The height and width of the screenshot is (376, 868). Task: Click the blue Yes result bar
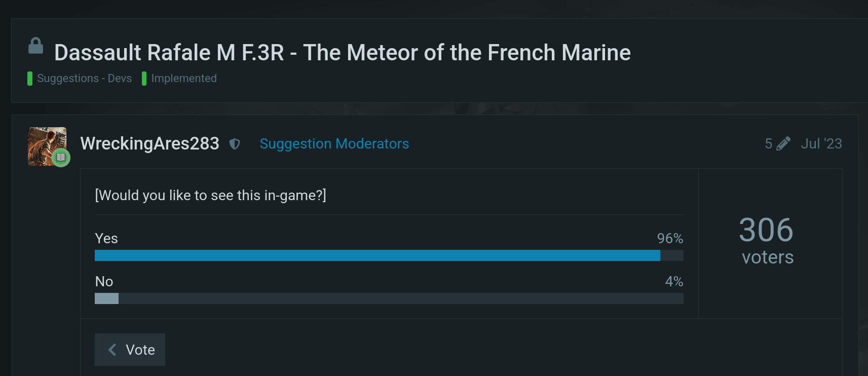(377, 255)
